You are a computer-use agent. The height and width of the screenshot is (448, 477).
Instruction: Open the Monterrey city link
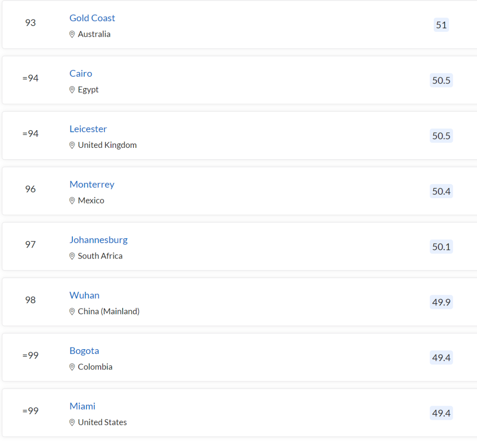pyautogui.click(x=92, y=184)
